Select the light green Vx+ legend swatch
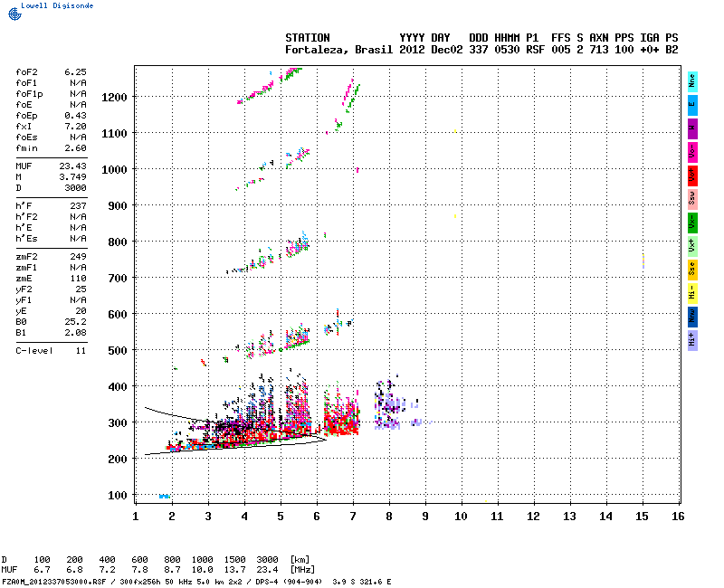The height and width of the screenshot is (588, 724). (x=692, y=246)
